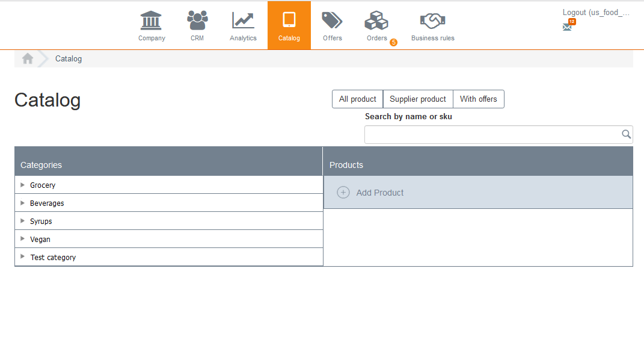Image resolution: width=644 pixels, height=360 pixels.
Task: Expand the Syrups category arrow
Action: click(23, 221)
